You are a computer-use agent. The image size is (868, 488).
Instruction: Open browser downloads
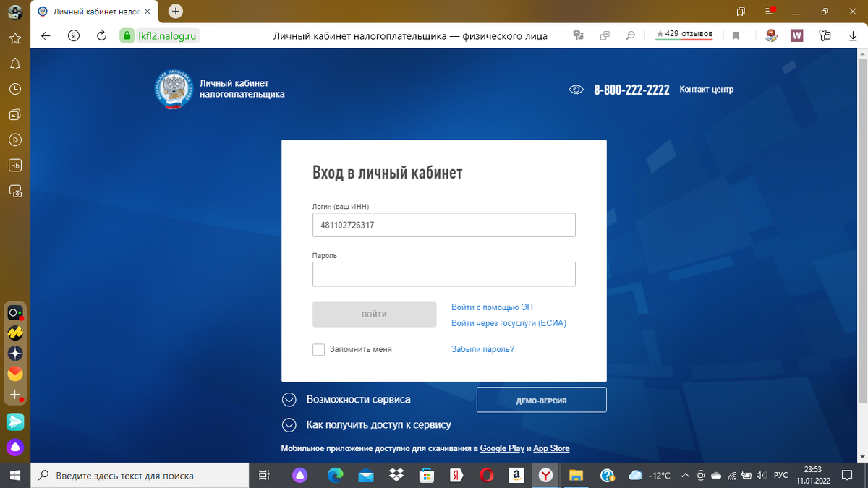click(853, 35)
